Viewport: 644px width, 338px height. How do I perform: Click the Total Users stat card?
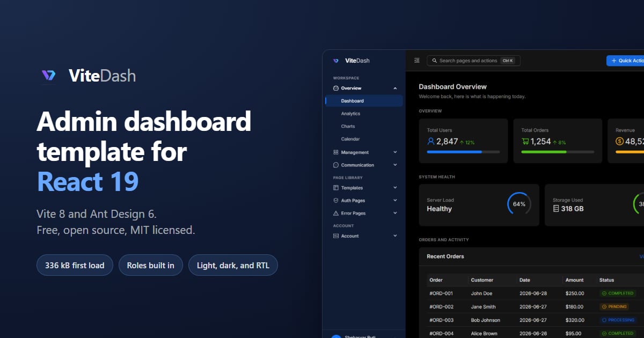coord(463,141)
